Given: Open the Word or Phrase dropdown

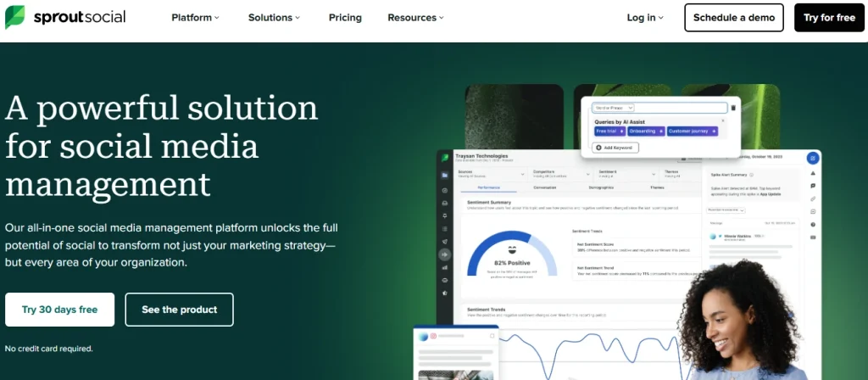Looking at the screenshot, I should click(614, 108).
